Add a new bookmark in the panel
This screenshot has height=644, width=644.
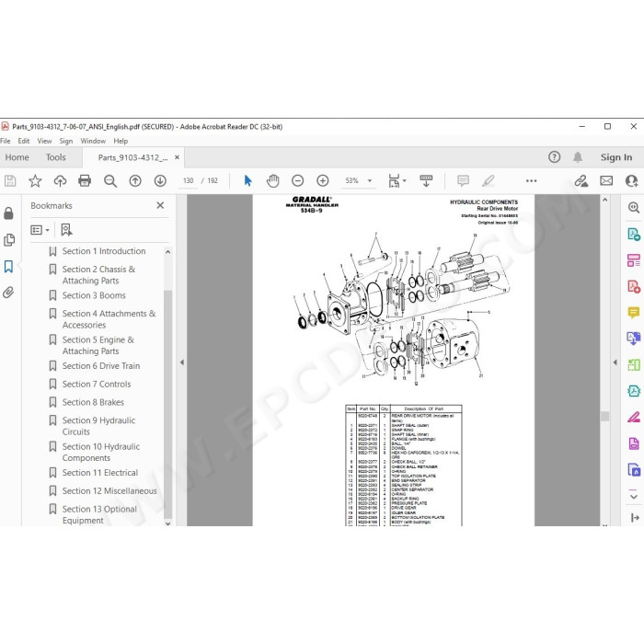(x=66, y=230)
